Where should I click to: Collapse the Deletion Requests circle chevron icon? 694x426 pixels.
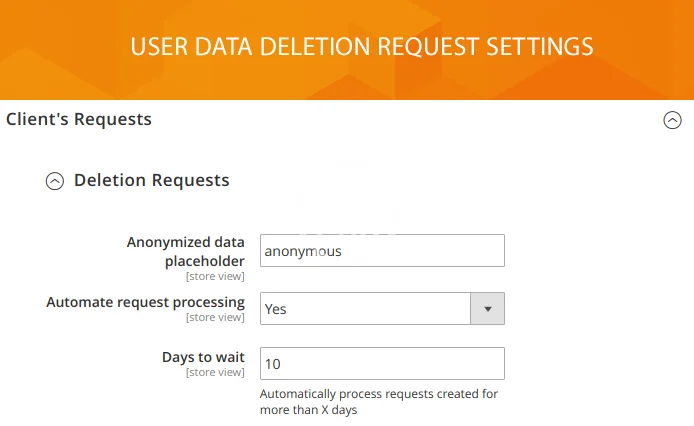point(55,181)
